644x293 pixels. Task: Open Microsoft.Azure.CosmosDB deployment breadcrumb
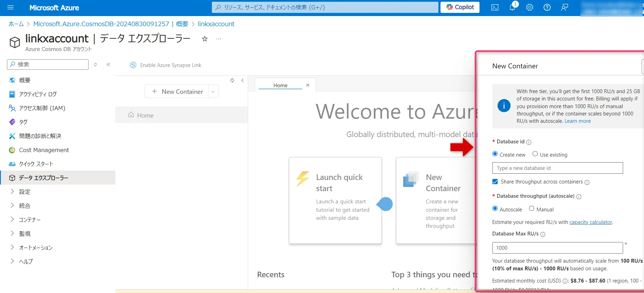point(111,24)
